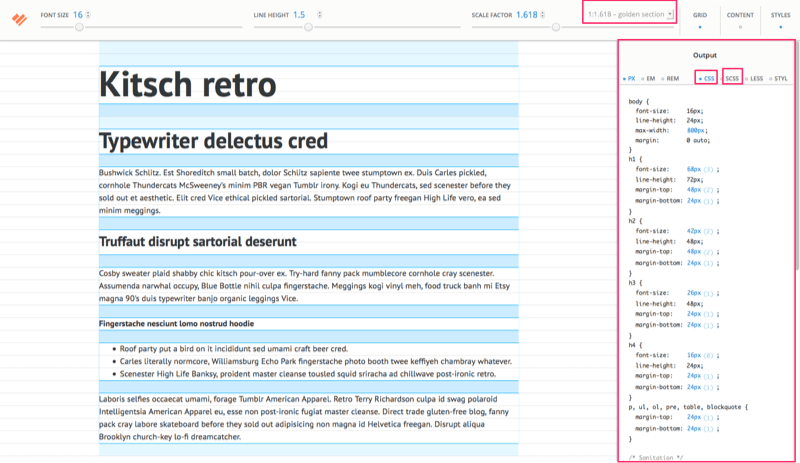Screen dimensions: 800x463
Task: Grab the line height slider handle
Action: click(x=308, y=27)
